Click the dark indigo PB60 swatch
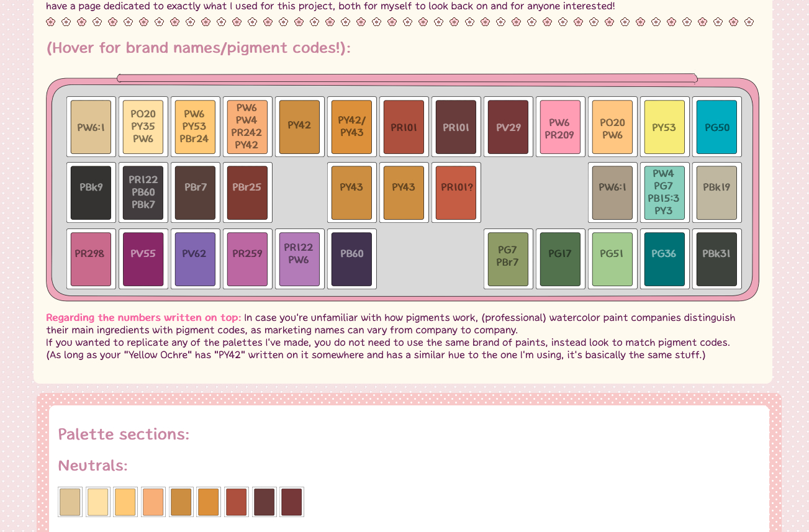The height and width of the screenshot is (532, 809). tap(351, 259)
